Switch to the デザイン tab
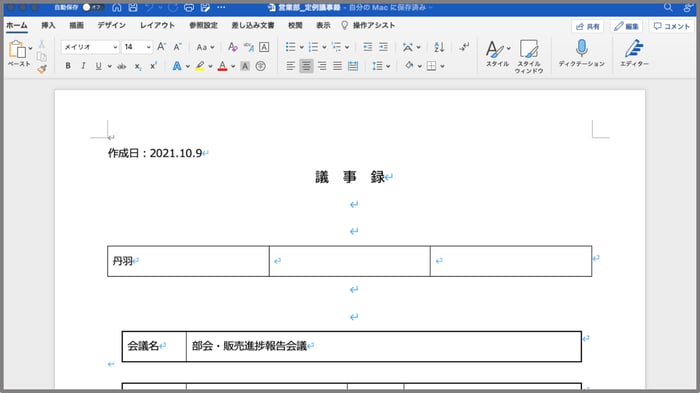 coord(112,25)
